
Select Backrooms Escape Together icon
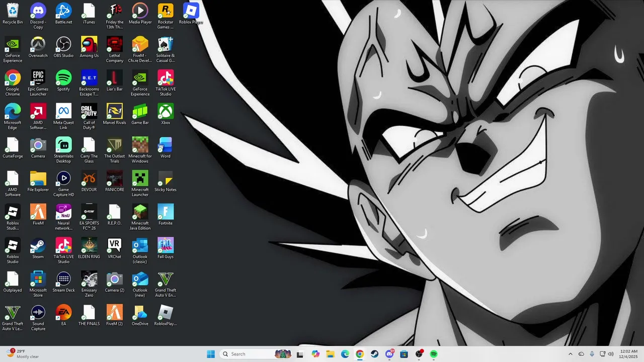pos(89,83)
